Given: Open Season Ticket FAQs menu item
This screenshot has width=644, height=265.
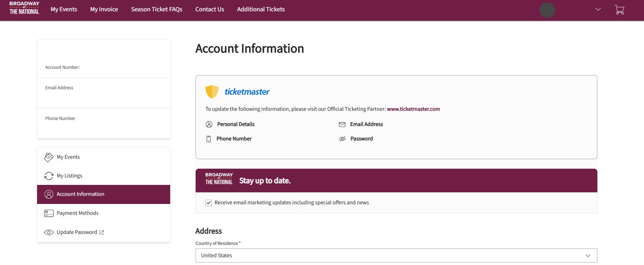Looking at the screenshot, I should pos(156,10).
